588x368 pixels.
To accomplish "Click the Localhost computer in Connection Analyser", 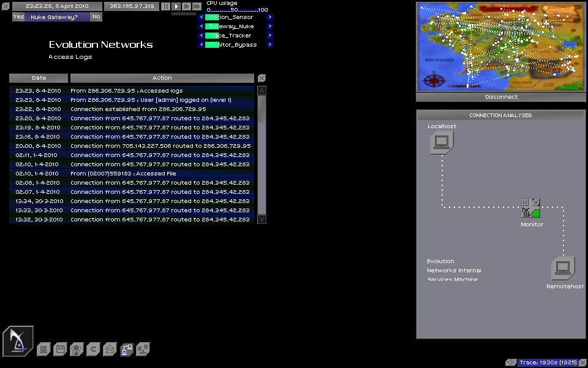I will [x=441, y=143].
